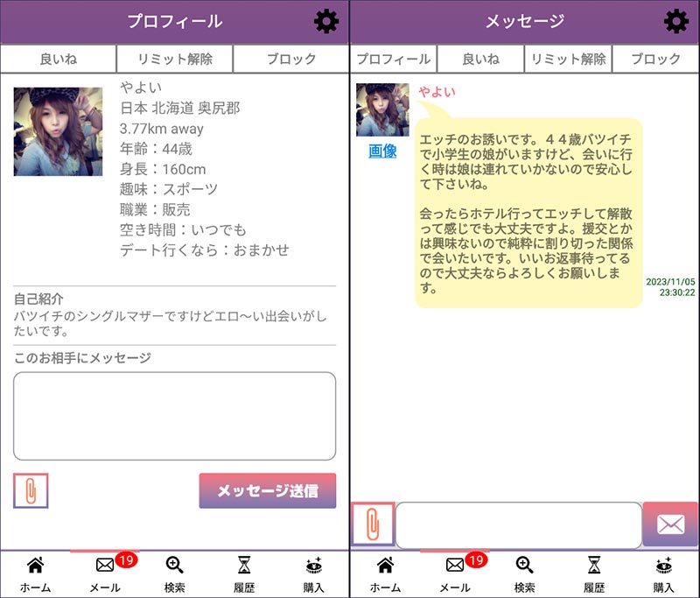Viewport: 700px width, 598px height.
Task: Click the 職業：販売 line
Action: (x=155, y=209)
